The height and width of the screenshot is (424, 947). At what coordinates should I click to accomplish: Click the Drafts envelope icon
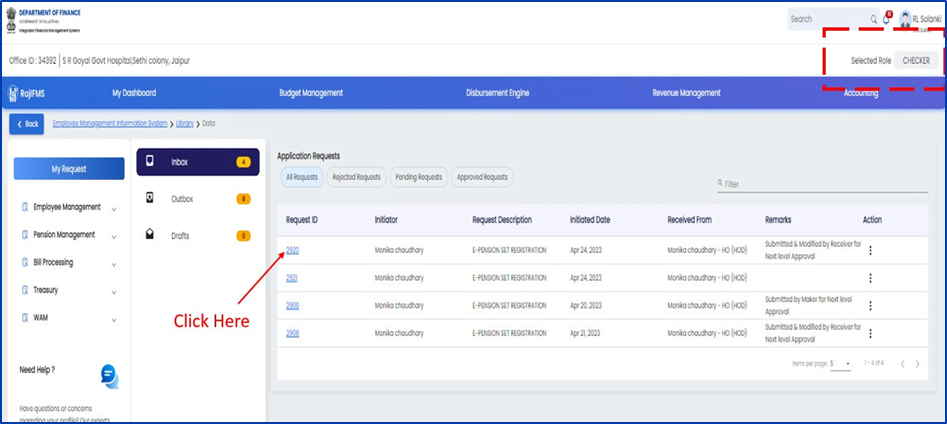coord(150,235)
